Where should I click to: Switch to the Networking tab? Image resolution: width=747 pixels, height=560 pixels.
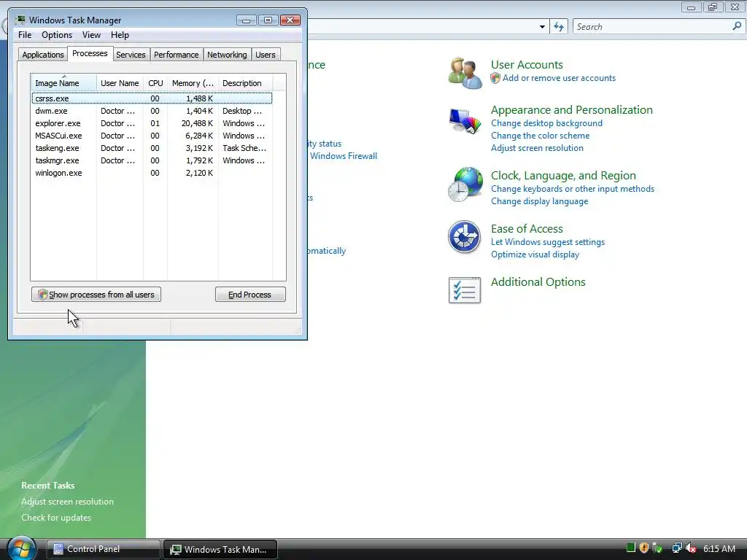[x=227, y=55]
